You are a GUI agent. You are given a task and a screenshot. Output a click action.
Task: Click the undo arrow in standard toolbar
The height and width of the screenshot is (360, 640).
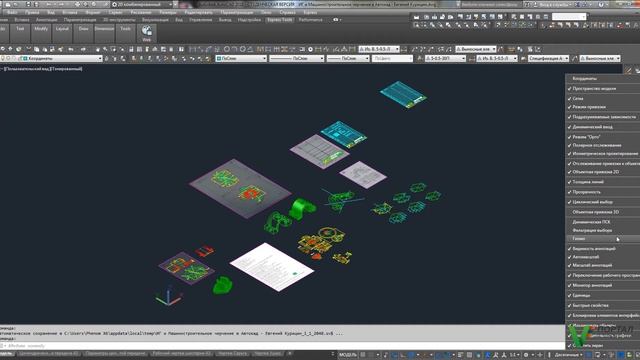[71, 49]
